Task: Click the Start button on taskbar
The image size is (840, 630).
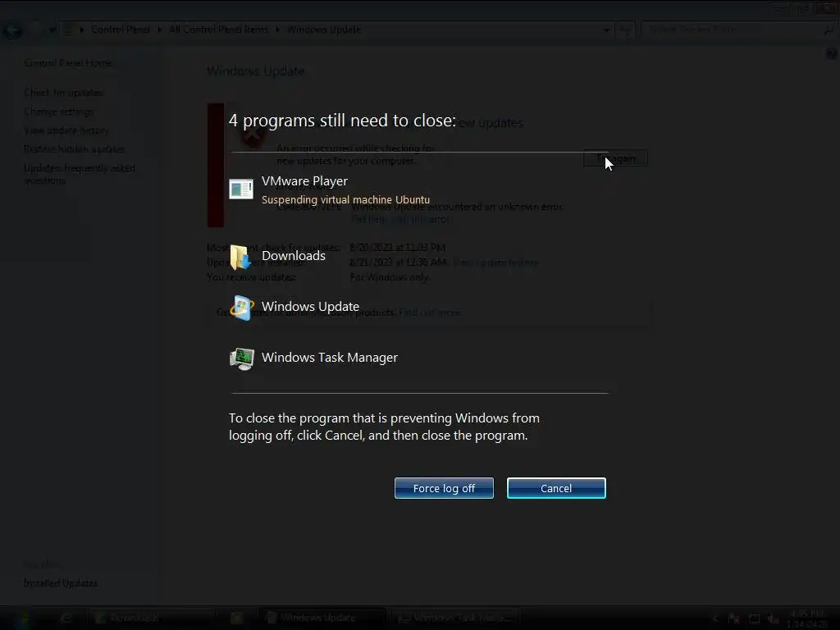Action: point(24,619)
